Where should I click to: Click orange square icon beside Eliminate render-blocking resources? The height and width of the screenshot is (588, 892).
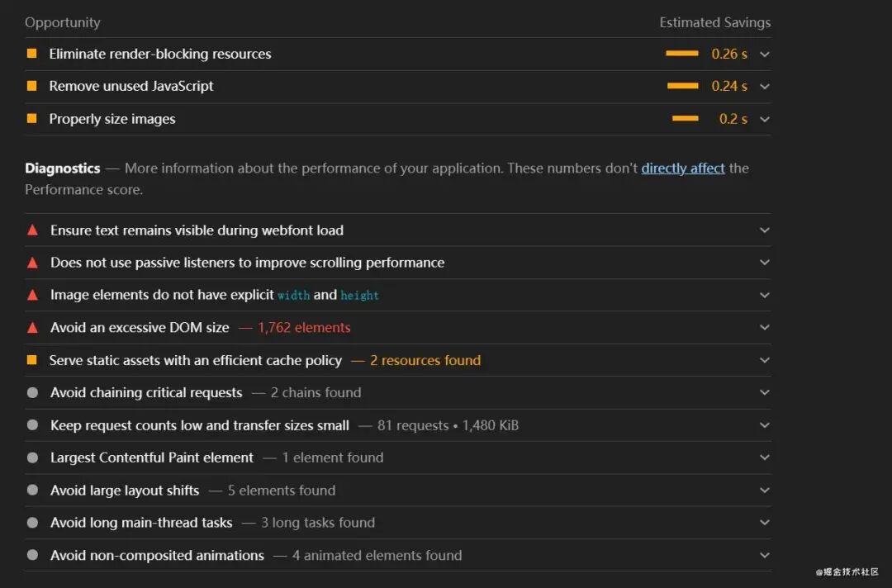click(x=32, y=54)
